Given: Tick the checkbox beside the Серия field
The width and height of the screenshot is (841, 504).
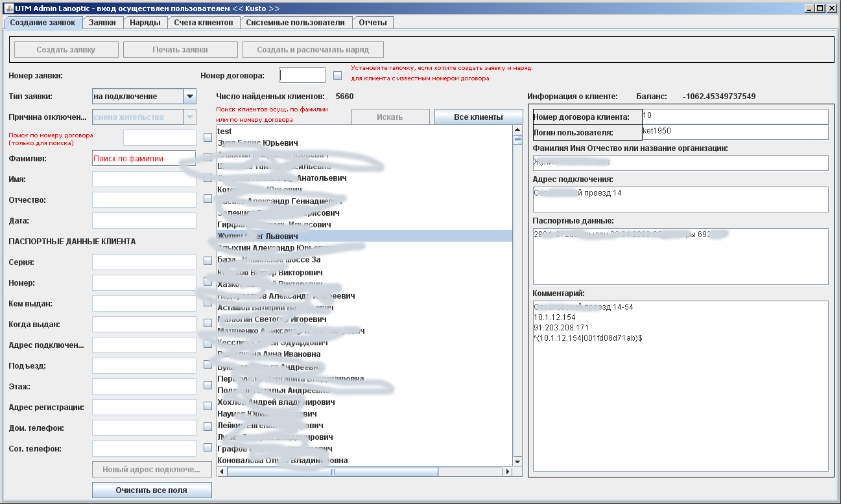Looking at the screenshot, I should 207,260.
